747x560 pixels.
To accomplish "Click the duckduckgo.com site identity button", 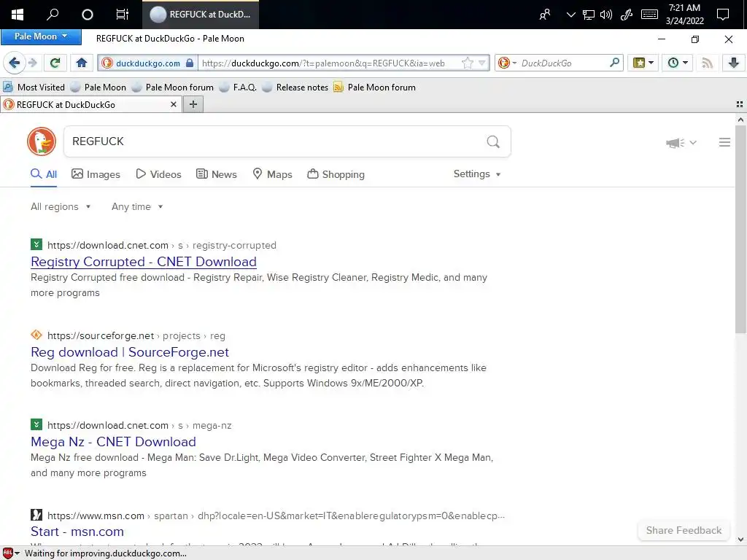I will [147, 63].
